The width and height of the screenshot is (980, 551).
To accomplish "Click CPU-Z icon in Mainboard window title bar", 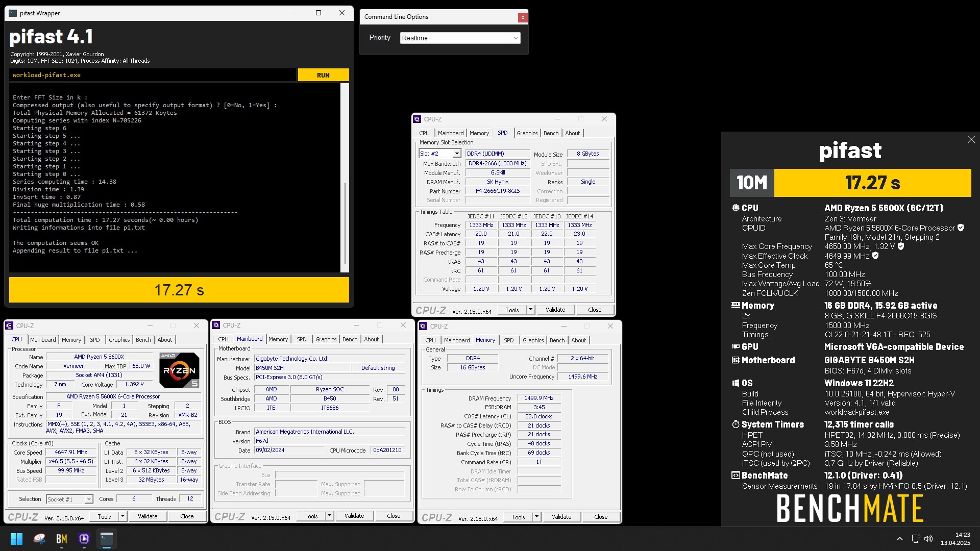I will coord(216,325).
